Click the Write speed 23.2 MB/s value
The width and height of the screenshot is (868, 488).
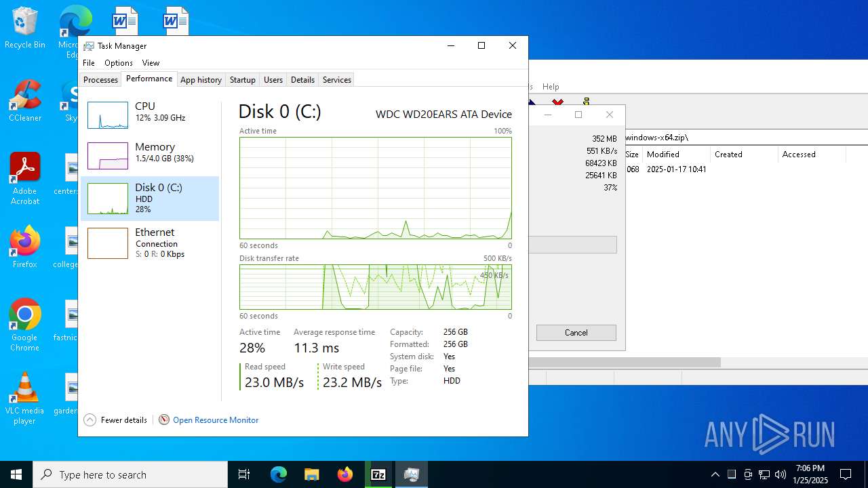[352, 382]
